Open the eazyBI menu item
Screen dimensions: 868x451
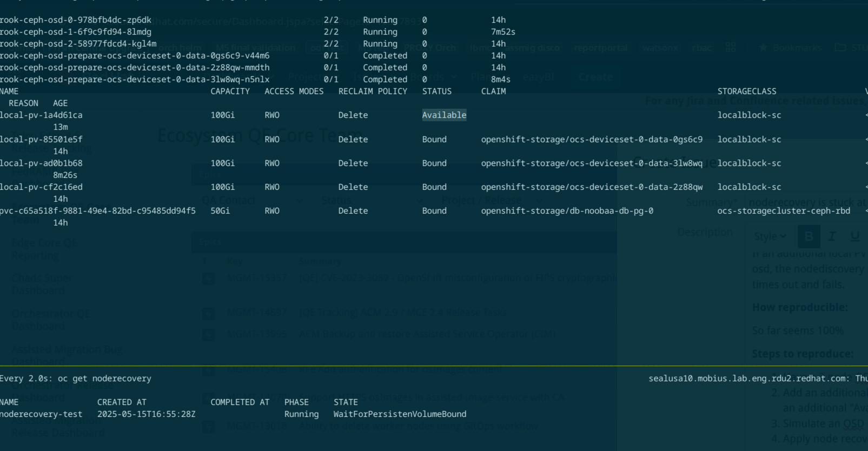[x=538, y=77]
